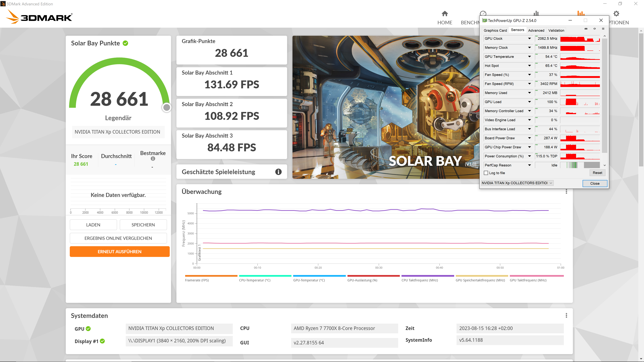Image resolution: width=644 pixels, height=362 pixels.
Task: Enable Log to file in GPU-Z
Action: coord(486,173)
